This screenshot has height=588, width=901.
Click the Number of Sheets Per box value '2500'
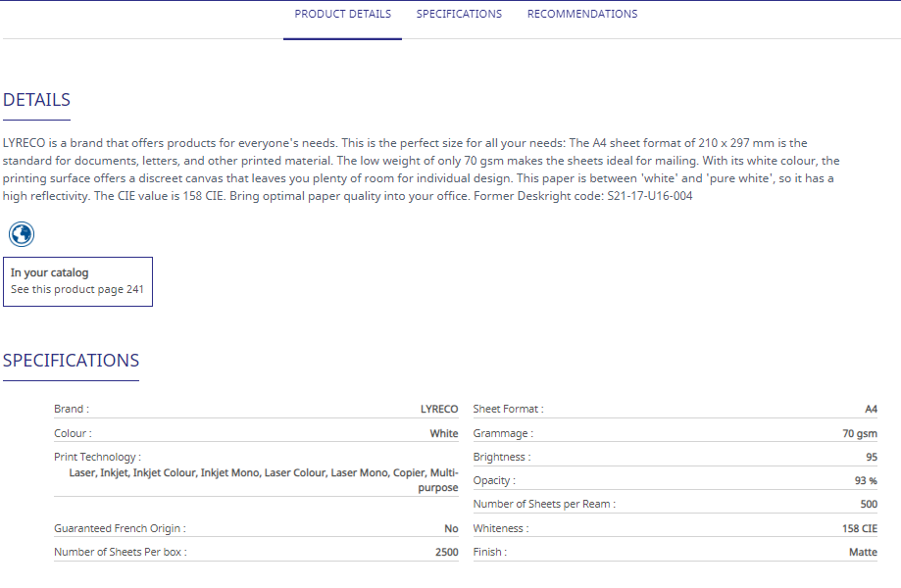tap(446, 553)
